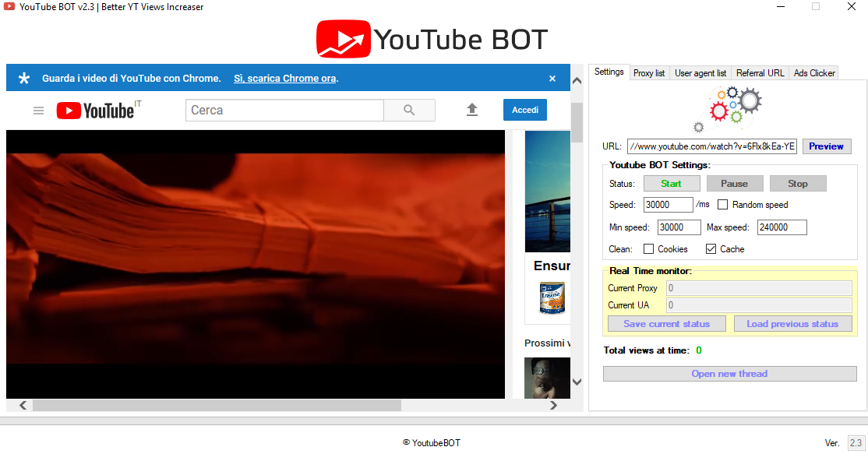
Task: Open the Ads Clicker tab
Action: click(813, 72)
